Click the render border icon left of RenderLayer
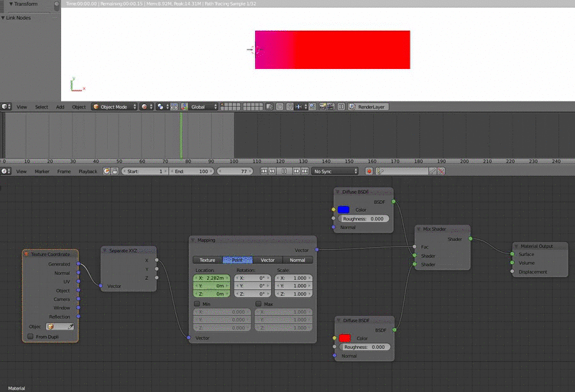 341,106
